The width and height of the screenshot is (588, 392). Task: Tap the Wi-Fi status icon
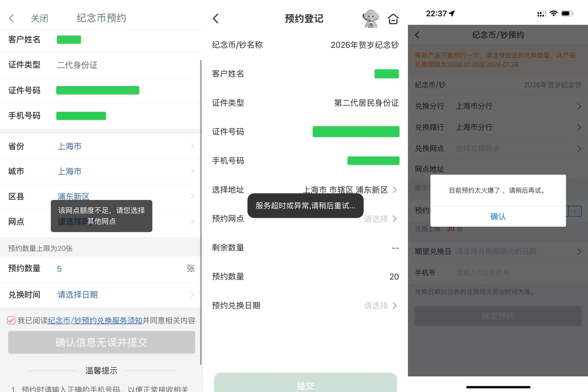pos(554,13)
